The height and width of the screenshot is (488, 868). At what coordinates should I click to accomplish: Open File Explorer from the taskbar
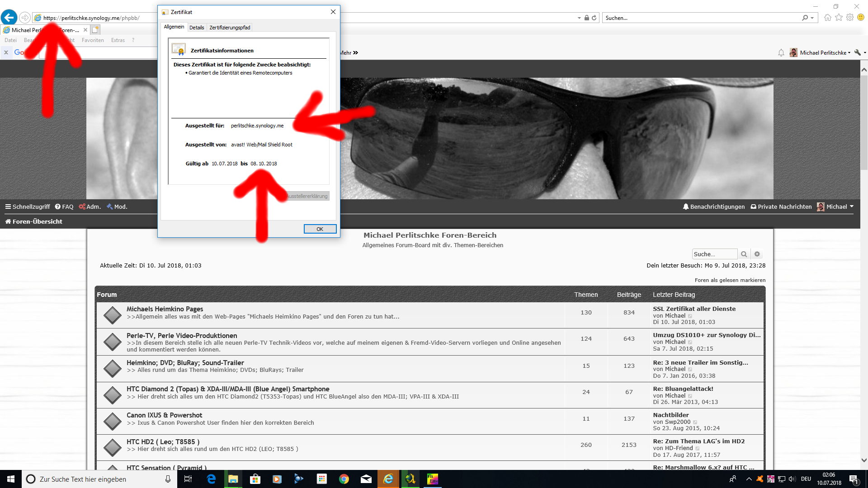click(233, 479)
